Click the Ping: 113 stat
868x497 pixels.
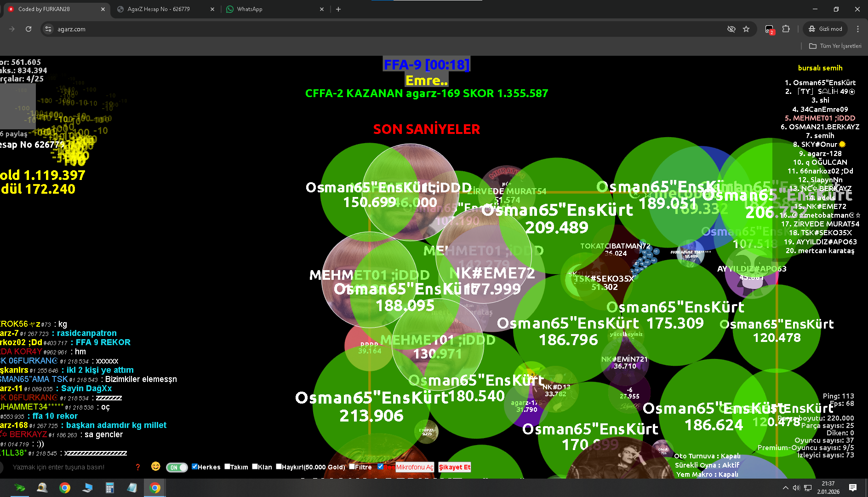(x=839, y=396)
